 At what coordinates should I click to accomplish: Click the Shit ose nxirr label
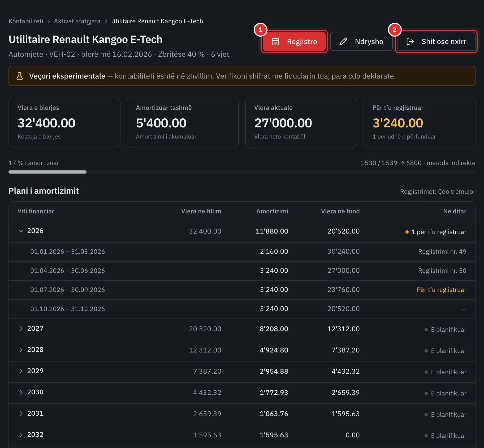[444, 42]
